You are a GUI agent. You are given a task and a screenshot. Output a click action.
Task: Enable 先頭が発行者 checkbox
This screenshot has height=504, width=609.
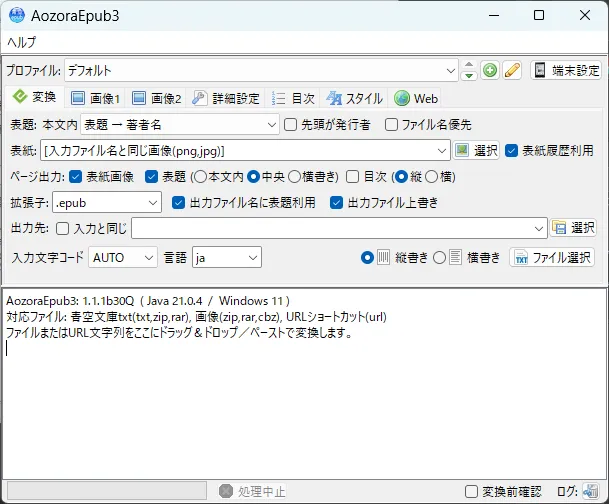(291, 125)
